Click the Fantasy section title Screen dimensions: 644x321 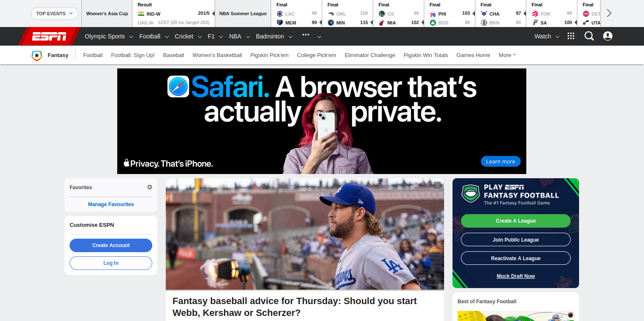point(58,55)
